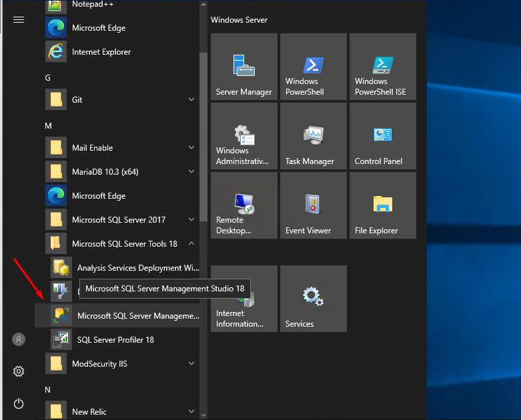Open Task Manager tile
Image resolution: width=521 pixels, height=420 pixels.
point(314,136)
